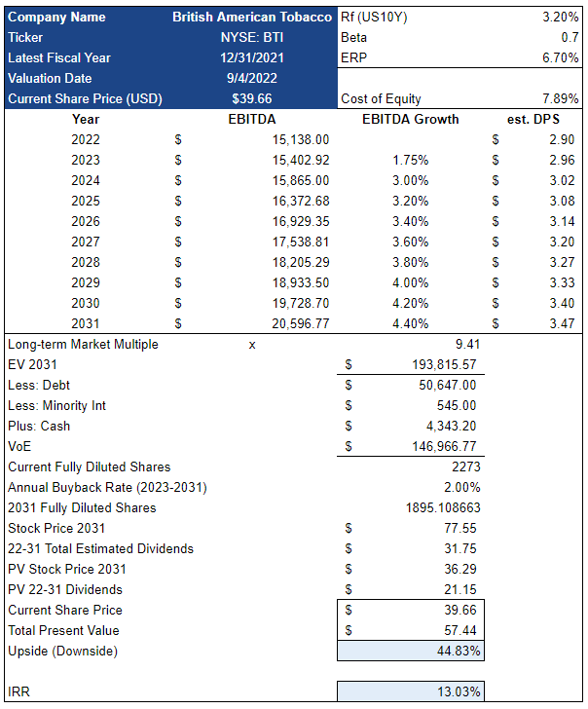Click the multiple 'x' symbol cell
The width and height of the screenshot is (588, 709).
point(252,346)
